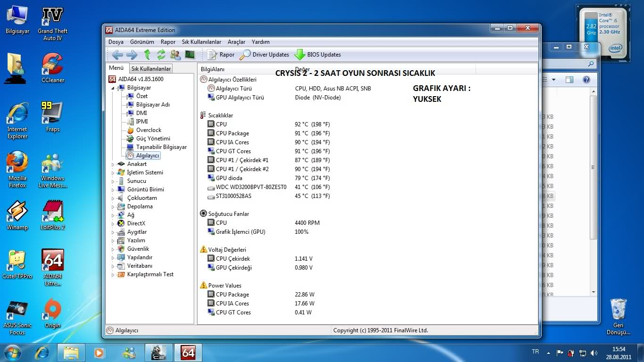
Task: Expand the Anakart tree node
Action: click(113, 165)
